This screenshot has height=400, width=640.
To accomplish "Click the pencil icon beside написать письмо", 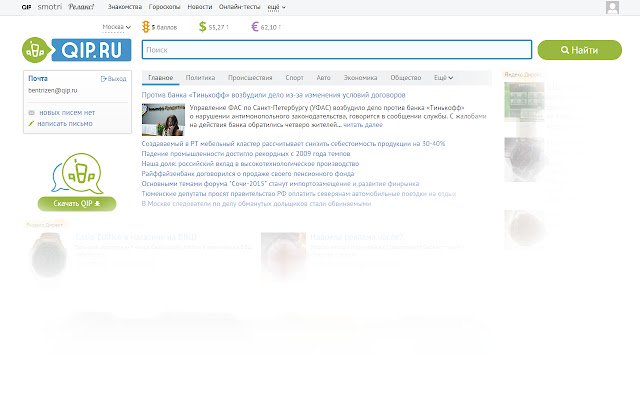I will [x=31, y=124].
